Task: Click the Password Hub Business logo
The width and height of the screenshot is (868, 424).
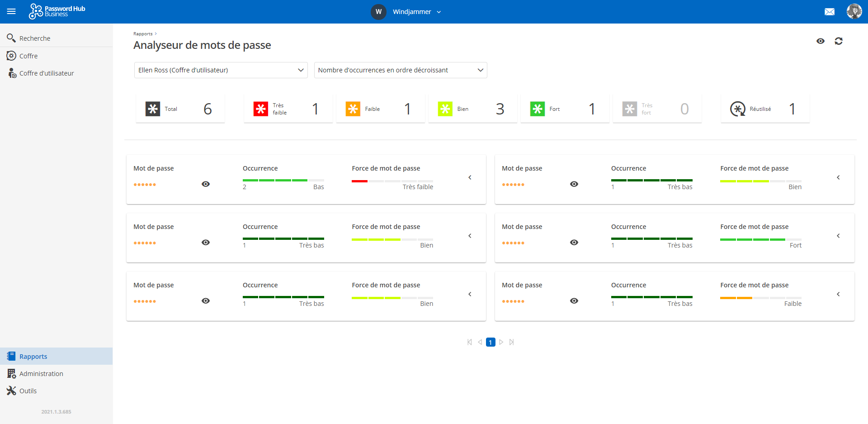Action: 57,11
